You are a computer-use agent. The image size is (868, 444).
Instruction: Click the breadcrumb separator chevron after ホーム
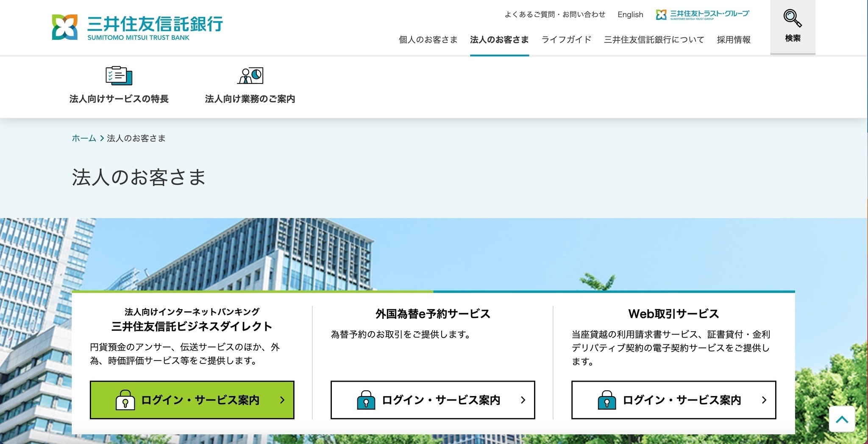(101, 138)
